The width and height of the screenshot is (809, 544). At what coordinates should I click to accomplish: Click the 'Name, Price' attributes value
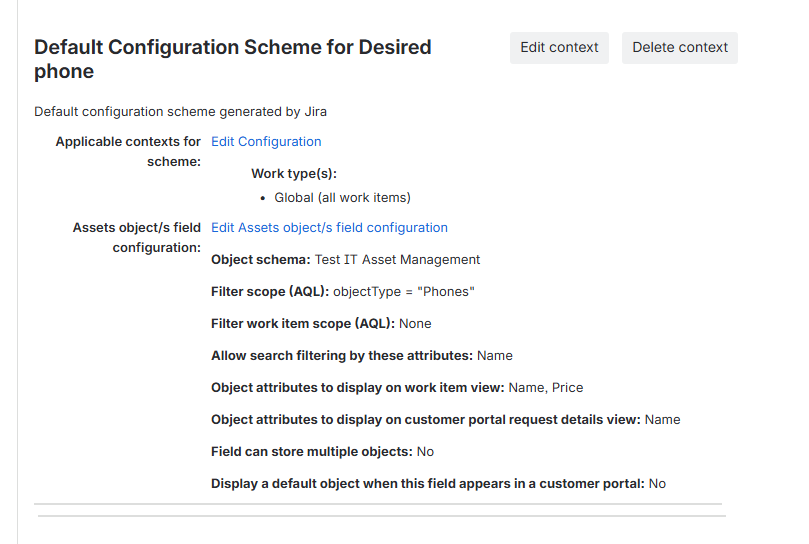click(x=546, y=388)
